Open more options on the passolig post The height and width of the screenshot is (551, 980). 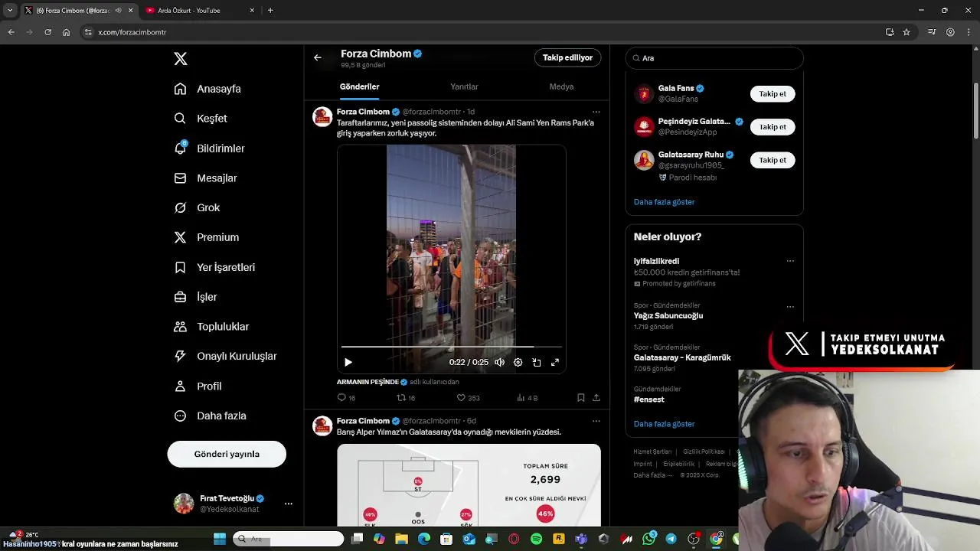[x=596, y=112]
